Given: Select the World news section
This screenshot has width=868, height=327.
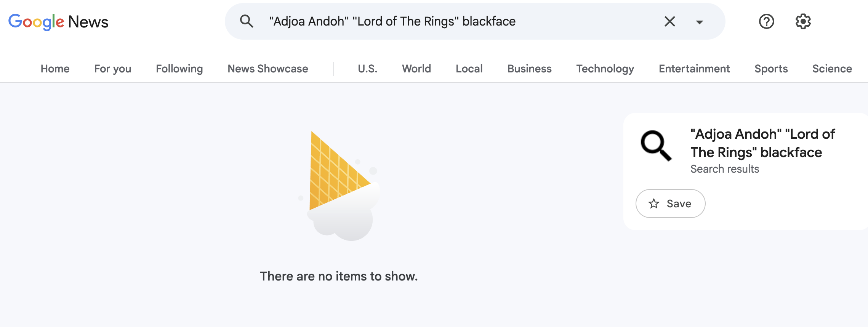Looking at the screenshot, I should coord(416,69).
